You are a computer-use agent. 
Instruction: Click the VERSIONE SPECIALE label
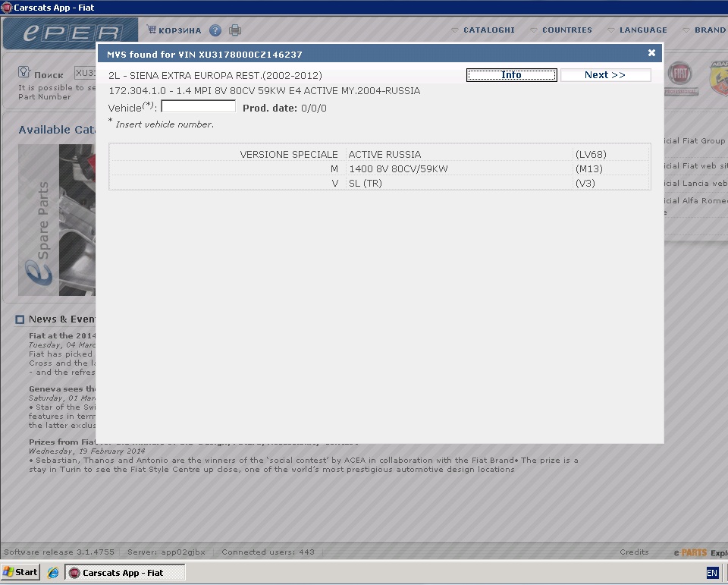point(289,154)
